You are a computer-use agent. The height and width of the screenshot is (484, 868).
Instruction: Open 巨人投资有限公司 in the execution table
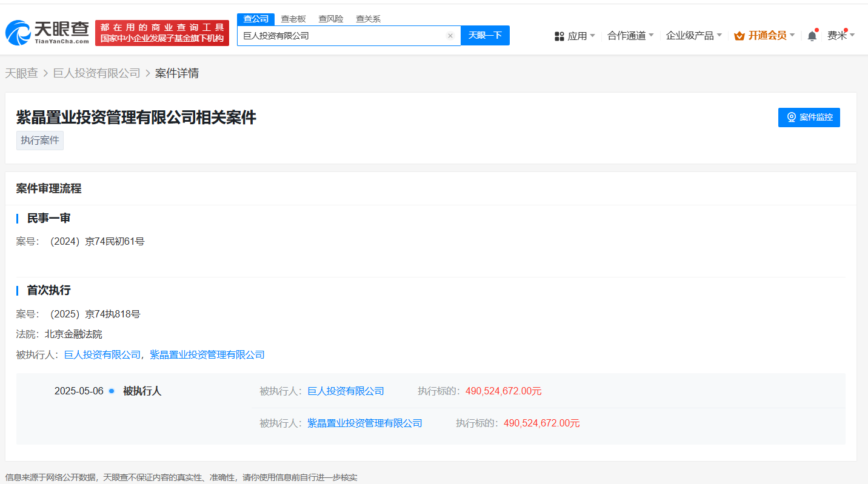tap(346, 391)
